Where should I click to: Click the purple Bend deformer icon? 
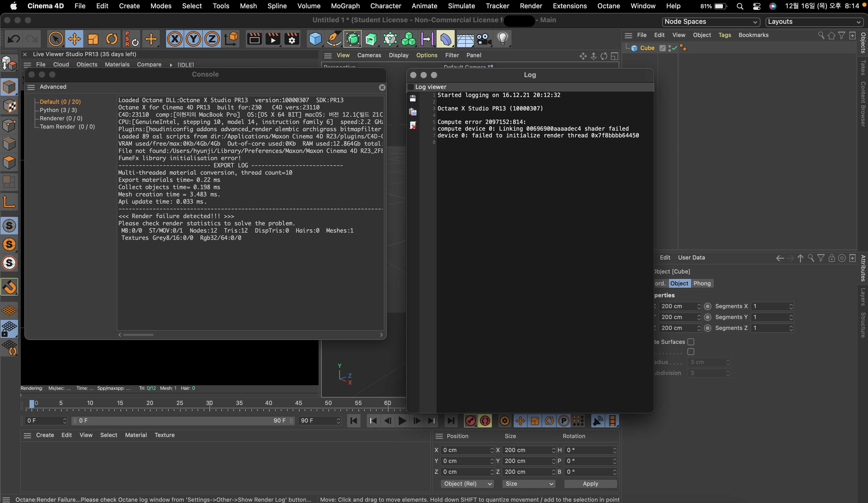click(x=445, y=39)
